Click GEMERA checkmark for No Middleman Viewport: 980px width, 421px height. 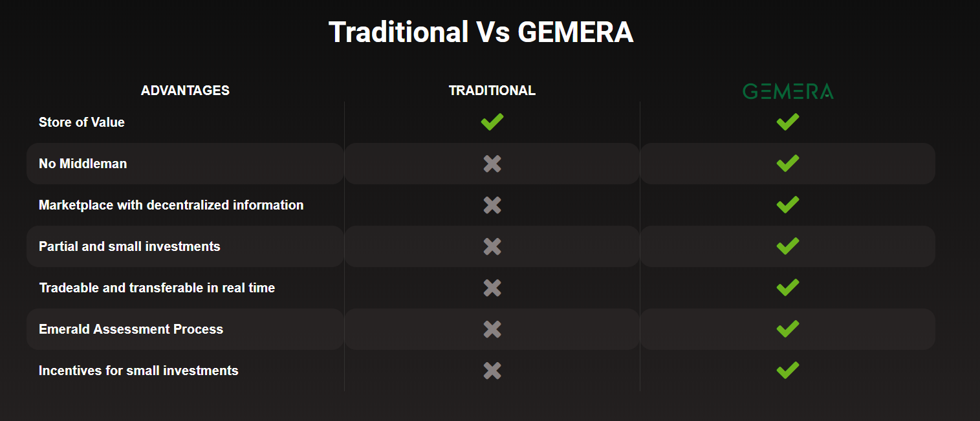788,163
